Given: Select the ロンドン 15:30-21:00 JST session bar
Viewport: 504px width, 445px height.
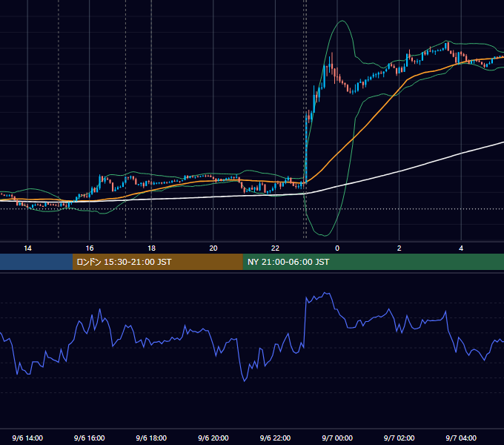Looking at the screenshot, I should coord(157,262).
